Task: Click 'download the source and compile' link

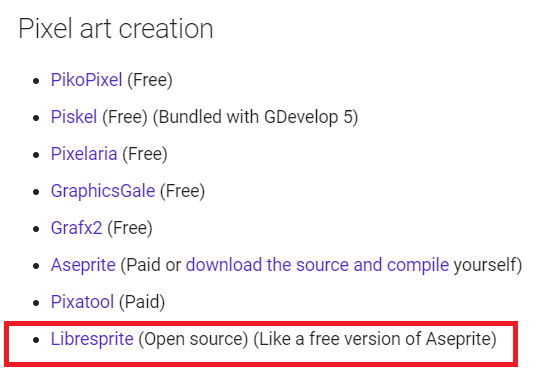Action: 317,265
